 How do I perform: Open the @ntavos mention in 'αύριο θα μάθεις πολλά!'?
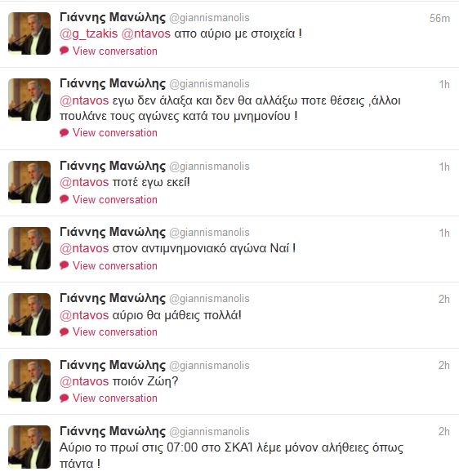pos(84,315)
